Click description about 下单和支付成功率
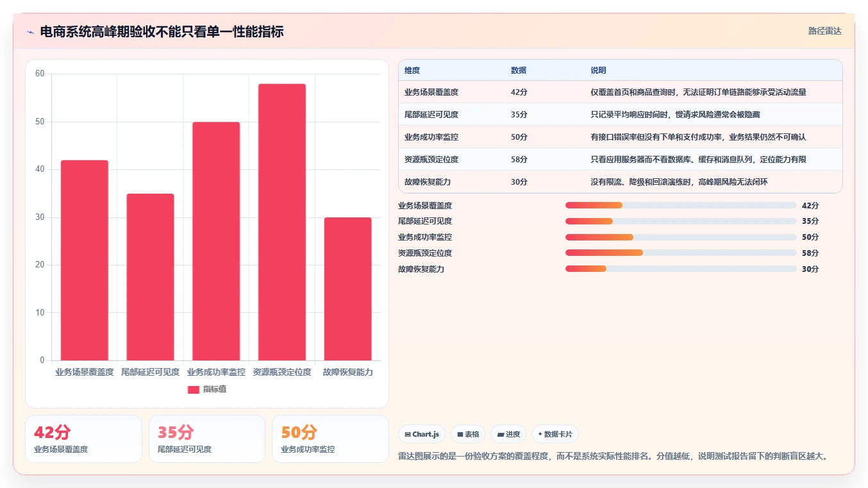Viewport: 868px width, 488px height. pyautogui.click(x=698, y=137)
